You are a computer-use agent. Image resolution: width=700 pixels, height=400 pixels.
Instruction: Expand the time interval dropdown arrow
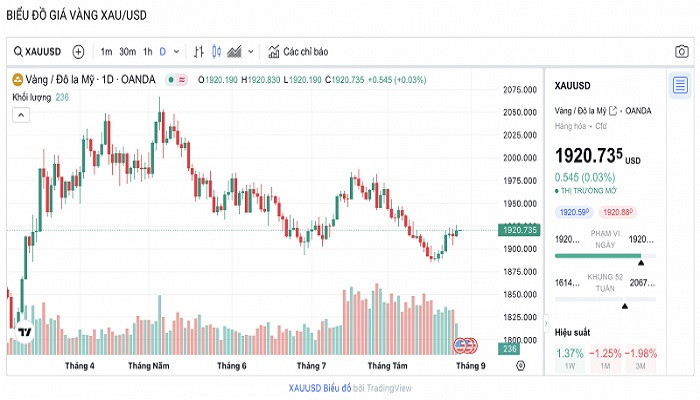coord(177,52)
